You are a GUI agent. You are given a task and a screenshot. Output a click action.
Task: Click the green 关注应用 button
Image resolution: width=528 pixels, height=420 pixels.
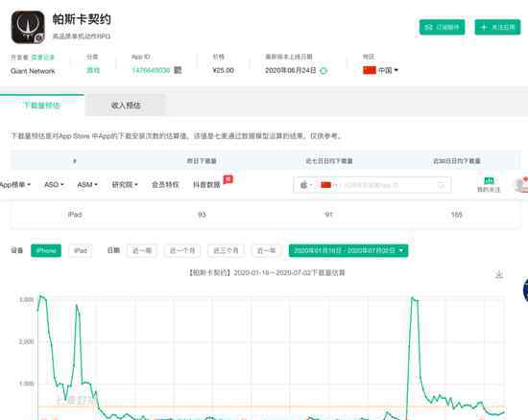tap(497, 27)
